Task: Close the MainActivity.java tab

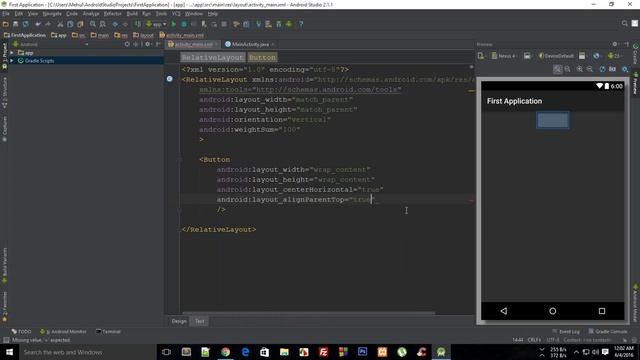Action: 273,44
